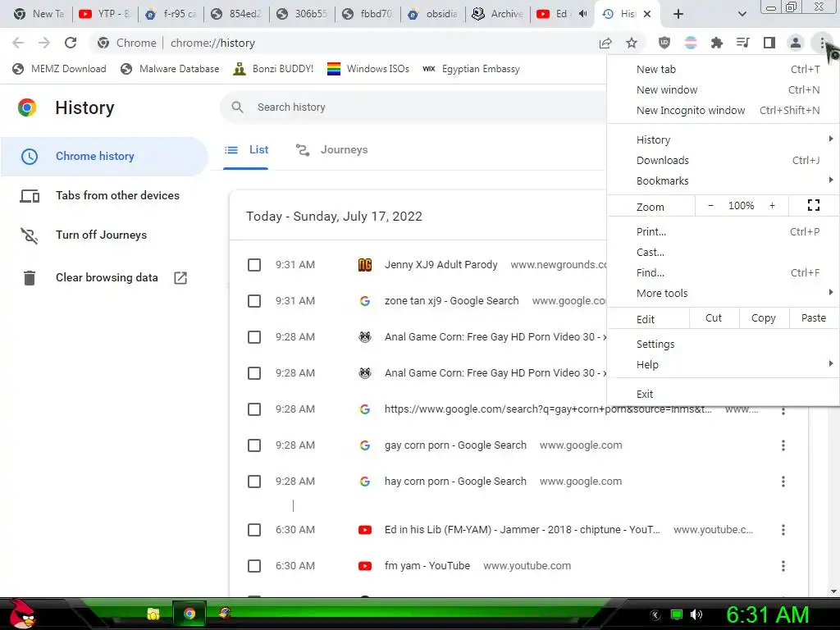Select Exit in the Chrome menu
Image resolution: width=840 pixels, height=630 pixels.
[x=724, y=395]
